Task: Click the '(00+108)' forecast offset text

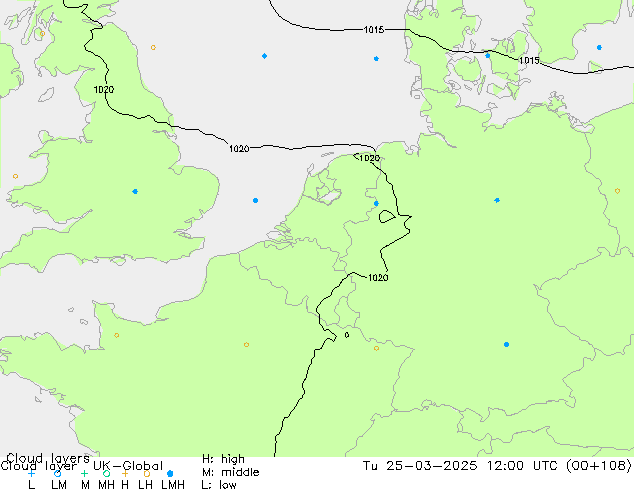Action: coord(598,465)
